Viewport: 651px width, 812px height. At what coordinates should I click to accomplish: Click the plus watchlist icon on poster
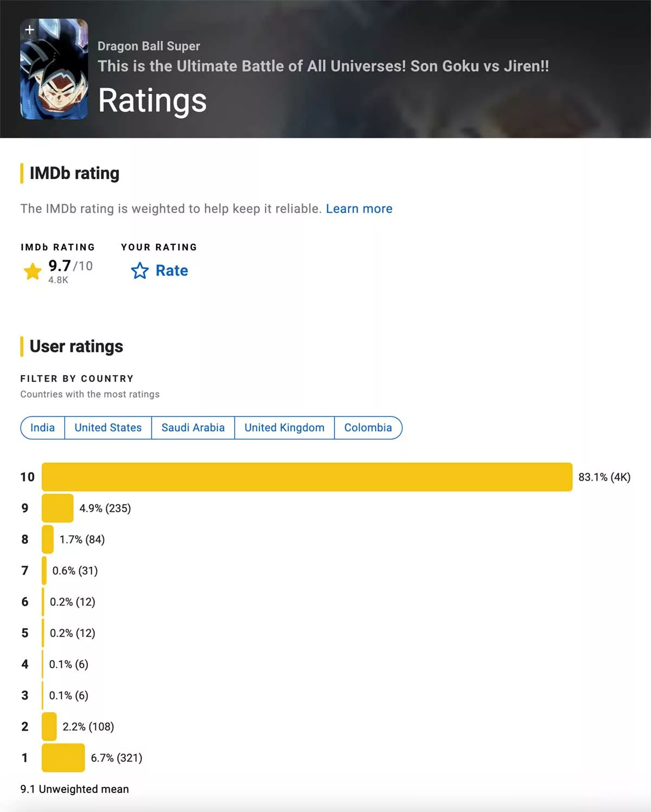point(30,29)
